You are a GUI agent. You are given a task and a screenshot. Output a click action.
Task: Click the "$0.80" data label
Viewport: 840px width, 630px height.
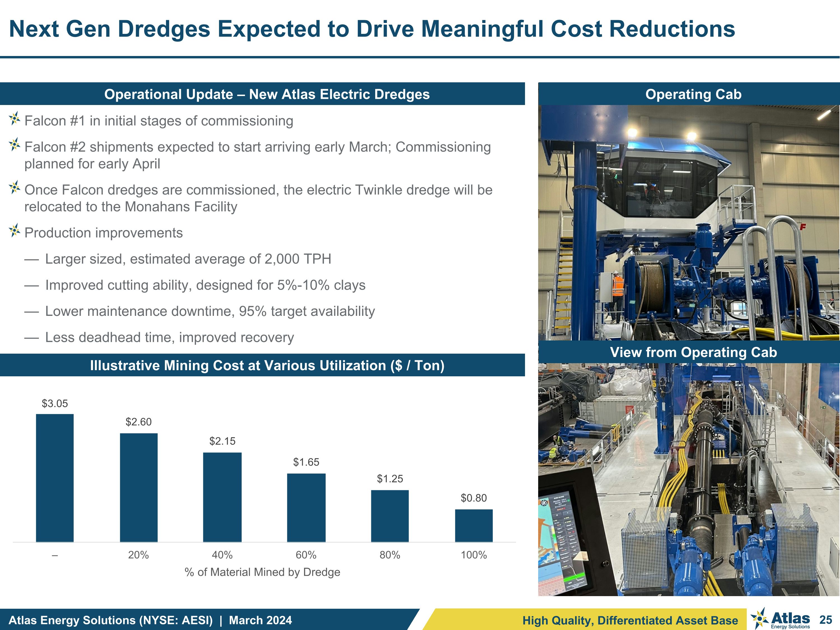[x=474, y=498]
